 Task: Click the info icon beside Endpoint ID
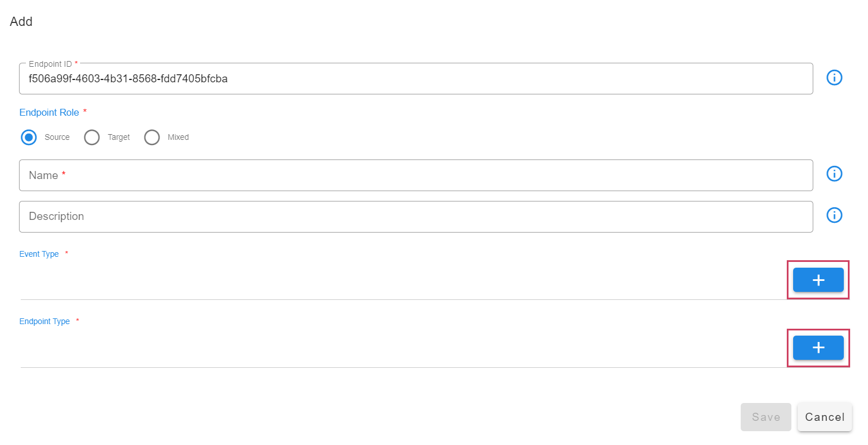tap(834, 78)
